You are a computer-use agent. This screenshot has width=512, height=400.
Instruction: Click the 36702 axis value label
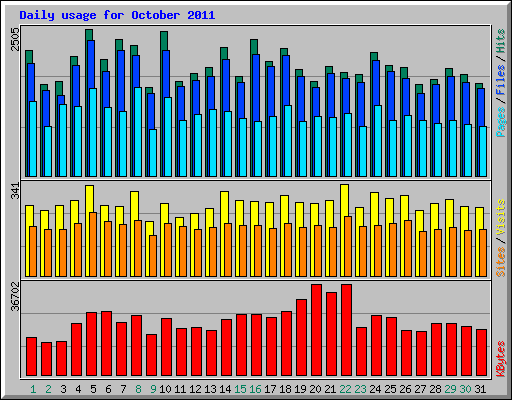pyautogui.click(x=15, y=296)
